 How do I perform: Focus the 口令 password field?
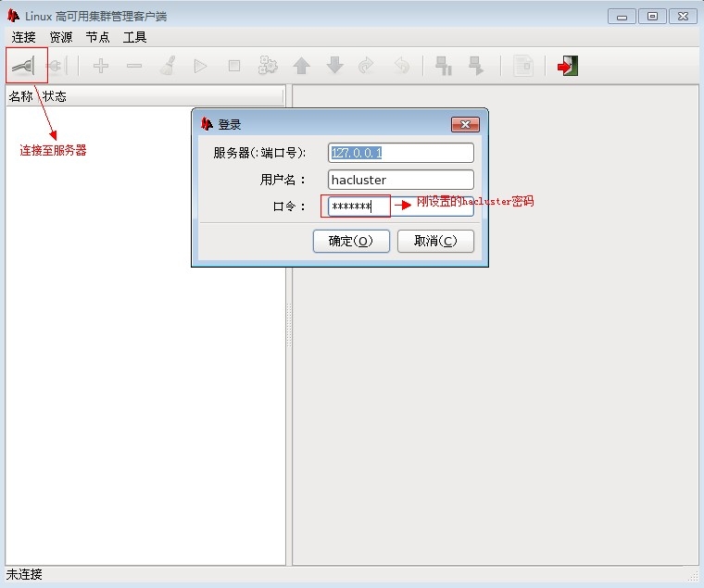click(x=401, y=206)
